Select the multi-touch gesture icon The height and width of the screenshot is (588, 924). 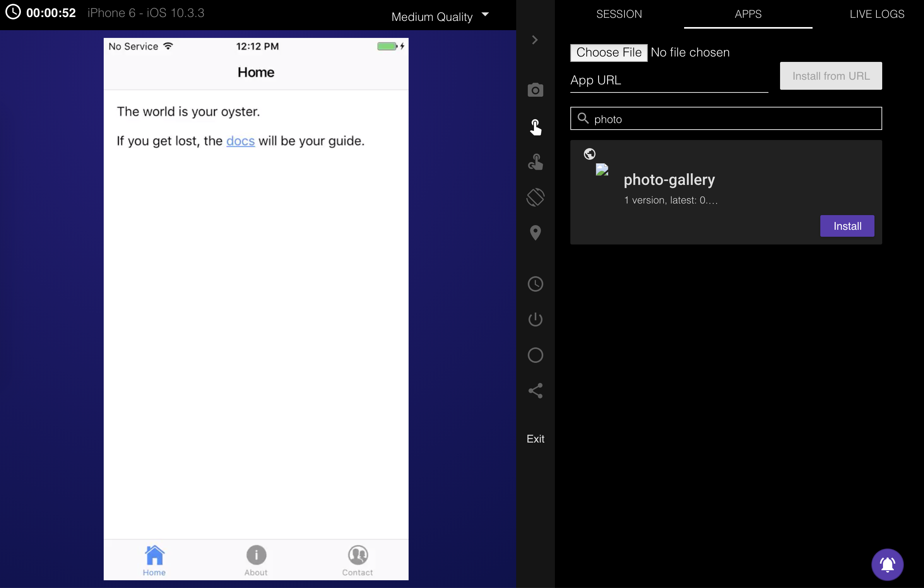tap(535, 162)
